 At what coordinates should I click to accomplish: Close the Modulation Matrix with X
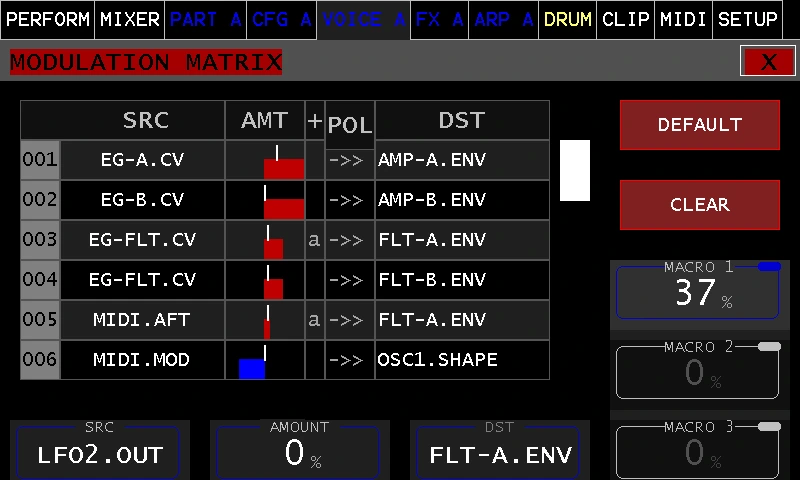point(768,62)
